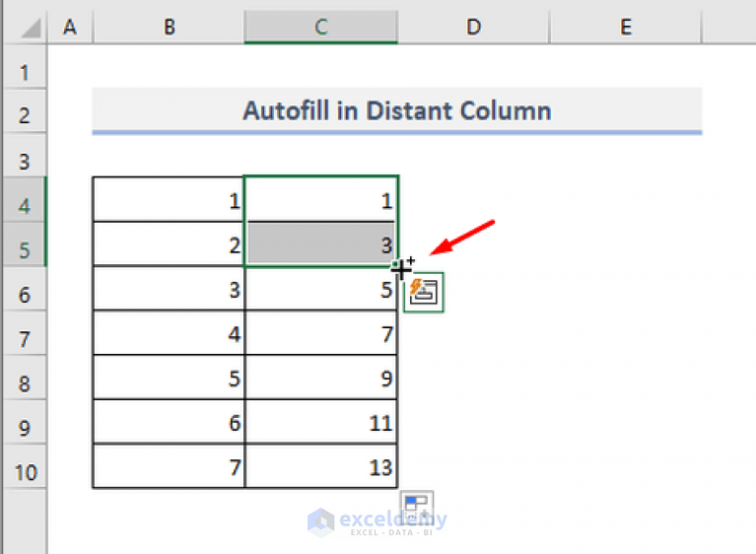Click cell B5 containing 2
This screenshot has height=554, width=756.
point(169,243)
